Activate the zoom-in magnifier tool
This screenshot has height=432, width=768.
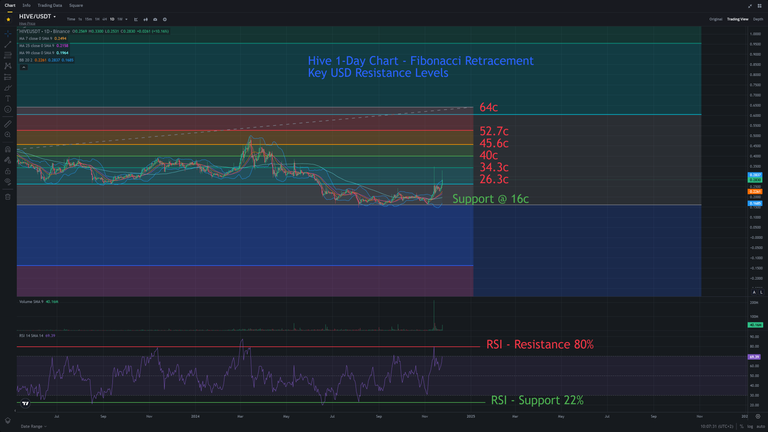coord(8,133)
